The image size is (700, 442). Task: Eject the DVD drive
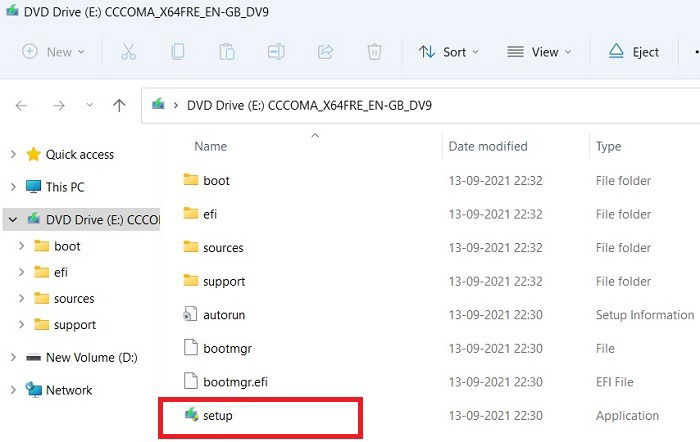coord(634,52)
